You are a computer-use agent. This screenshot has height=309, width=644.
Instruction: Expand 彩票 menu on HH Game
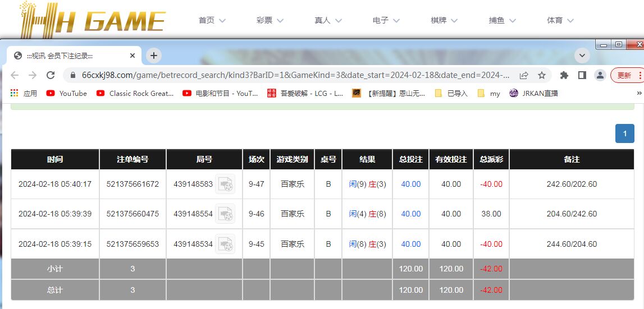point(270,20)
